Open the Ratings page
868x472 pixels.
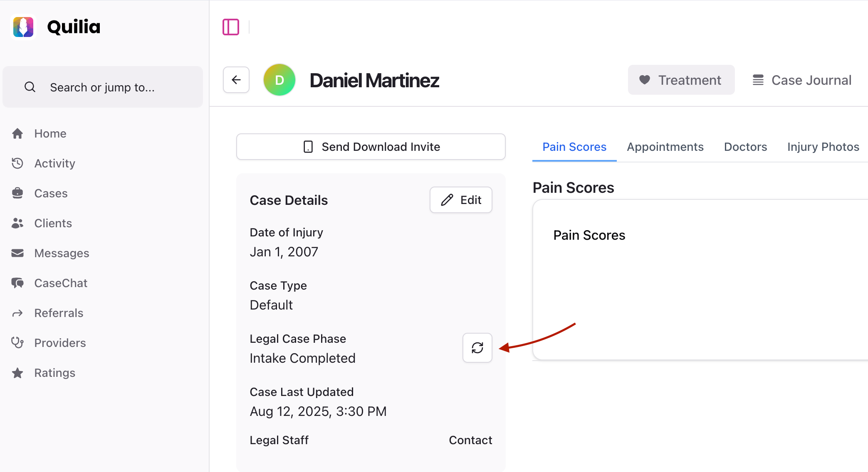click(54, 373)
